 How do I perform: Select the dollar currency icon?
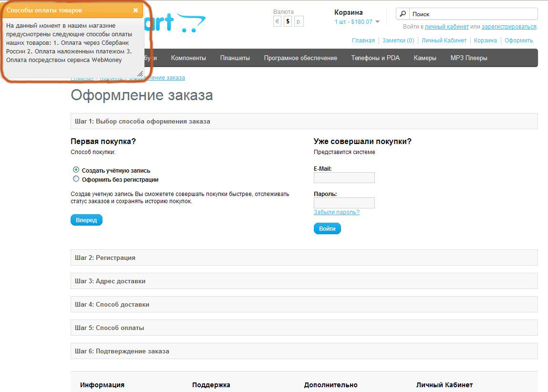[288, 21]
